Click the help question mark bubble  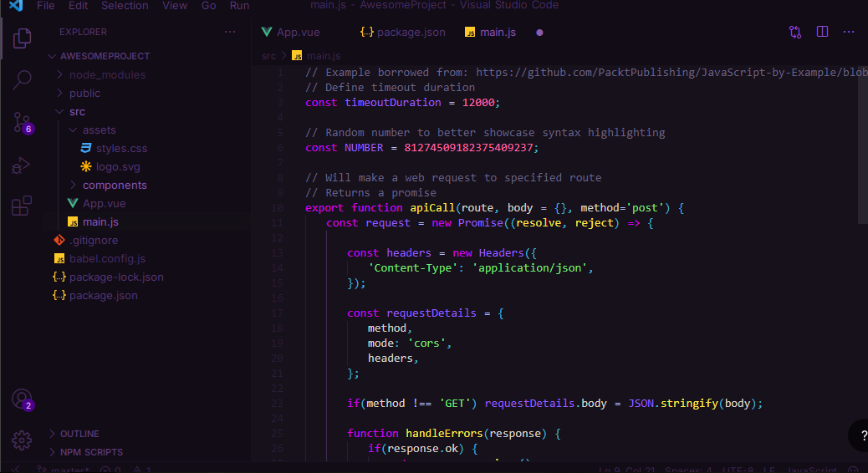[862, 436]
